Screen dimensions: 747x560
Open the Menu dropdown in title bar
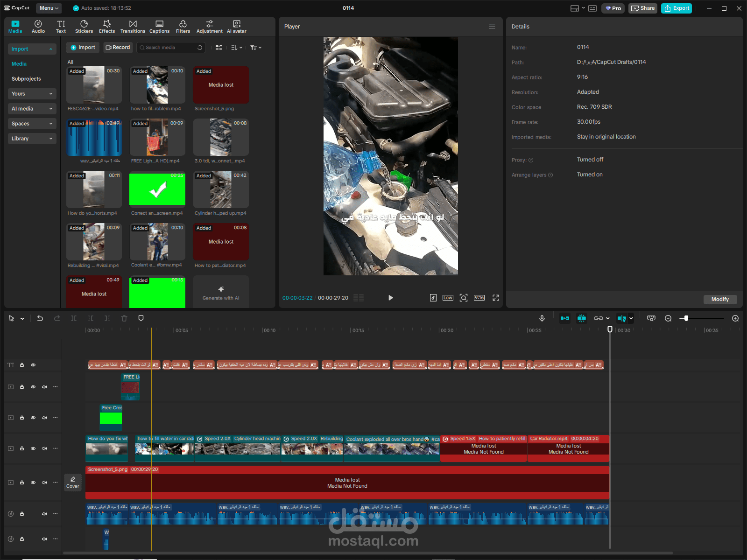click(x=49, y=8)
